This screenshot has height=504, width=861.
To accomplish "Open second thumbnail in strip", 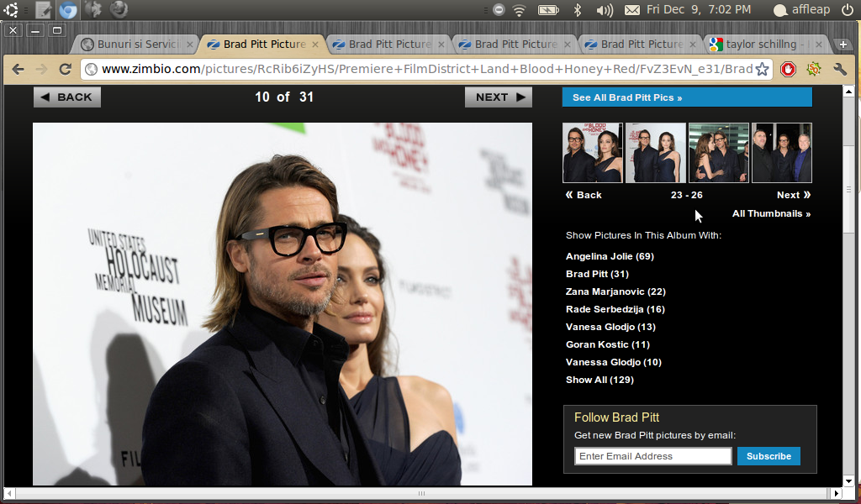I will (656, 153).
